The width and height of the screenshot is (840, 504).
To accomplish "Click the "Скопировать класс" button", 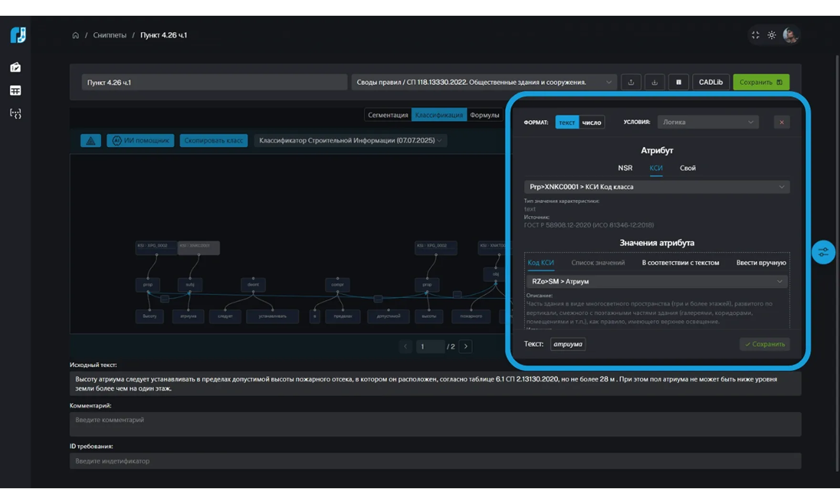I will [214, 140].
